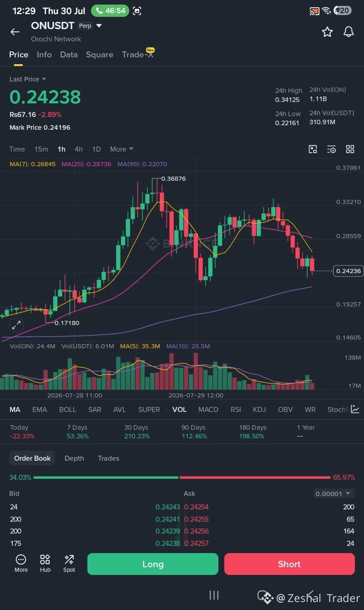Tap ask price 0.24254

point(197,507)
